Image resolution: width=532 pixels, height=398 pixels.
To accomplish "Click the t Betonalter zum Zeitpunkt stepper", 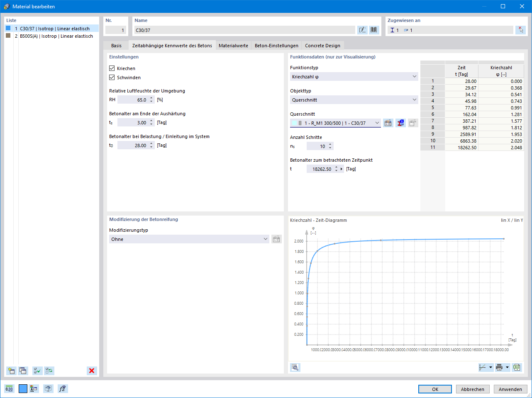I will coord(336,169).
